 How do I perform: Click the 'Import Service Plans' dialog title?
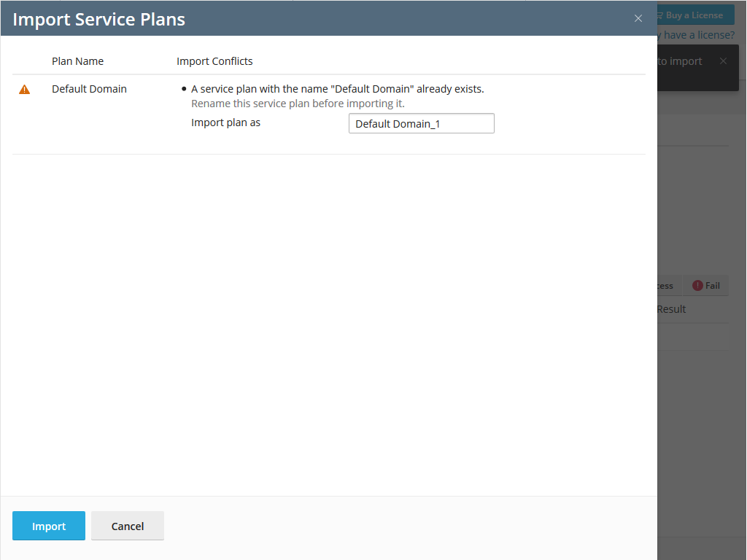tap(99, 19)
